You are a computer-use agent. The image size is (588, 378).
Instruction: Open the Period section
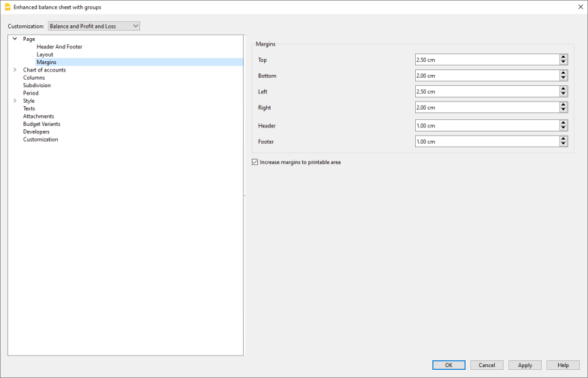31,93
